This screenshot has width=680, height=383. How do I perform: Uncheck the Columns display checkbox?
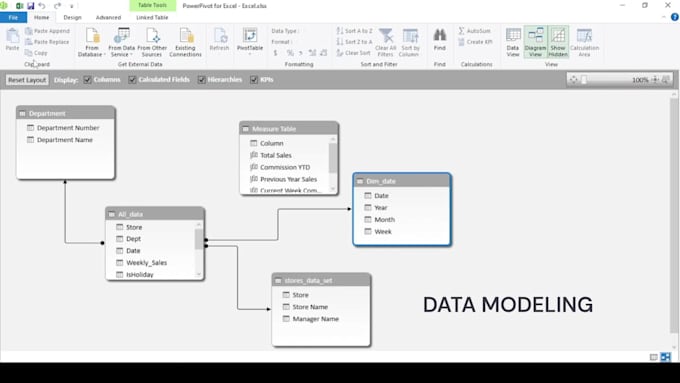click(88, 80)
